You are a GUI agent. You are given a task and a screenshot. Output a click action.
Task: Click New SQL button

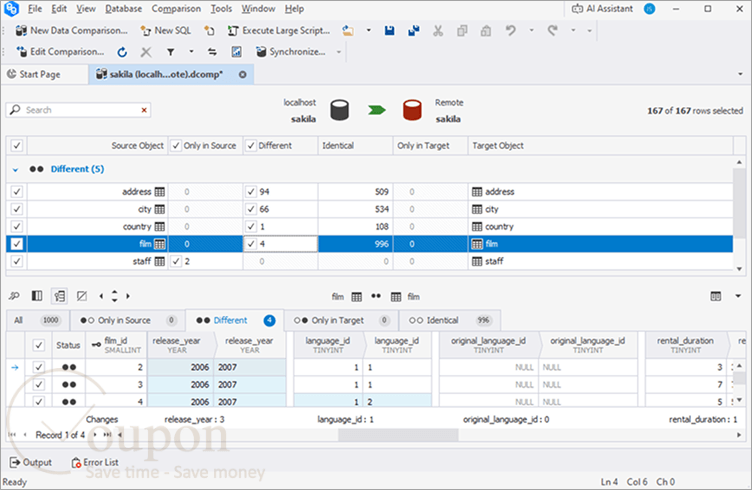tap(165, 31)
